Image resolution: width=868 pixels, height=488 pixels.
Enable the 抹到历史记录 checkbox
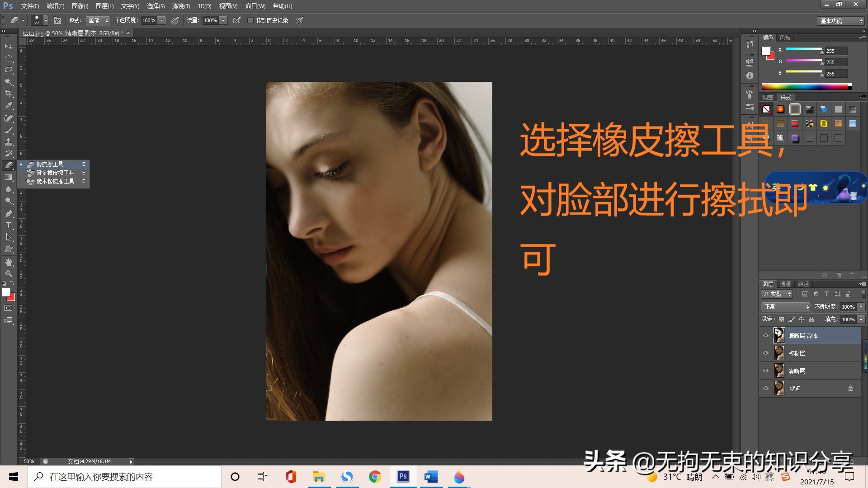(x=251, y=20)
